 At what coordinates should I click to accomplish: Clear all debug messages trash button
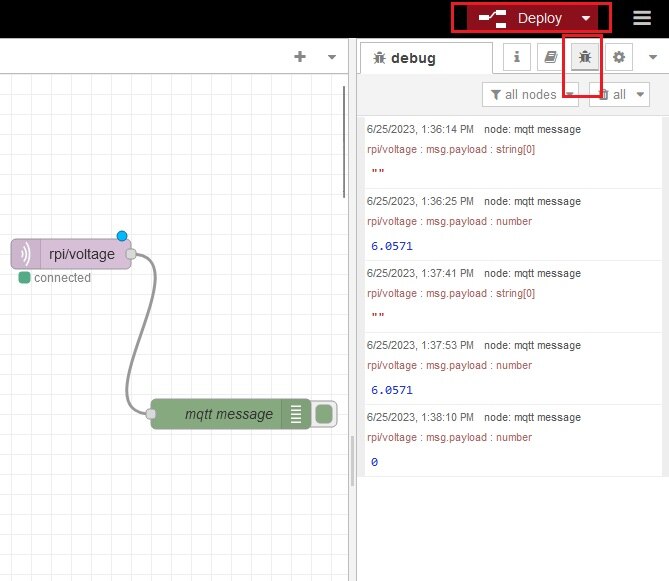pyautogui.click(x=611, y=94)
